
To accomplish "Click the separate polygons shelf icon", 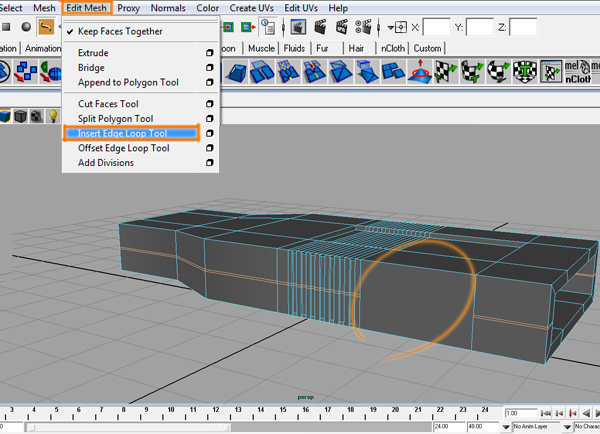I will pos(25,72).
